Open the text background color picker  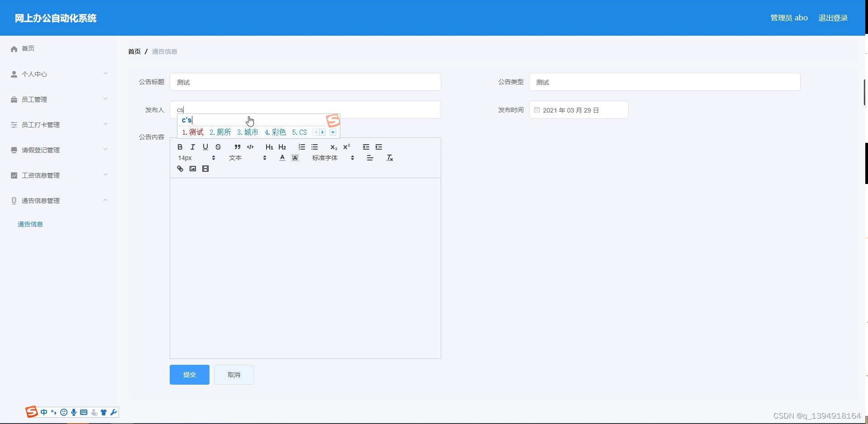295,158
